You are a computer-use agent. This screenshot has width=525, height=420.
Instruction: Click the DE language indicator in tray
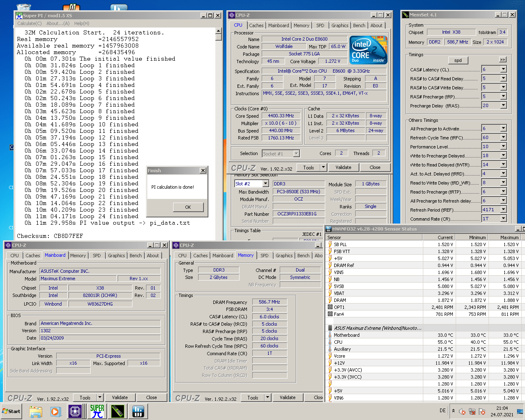point(443,411)
